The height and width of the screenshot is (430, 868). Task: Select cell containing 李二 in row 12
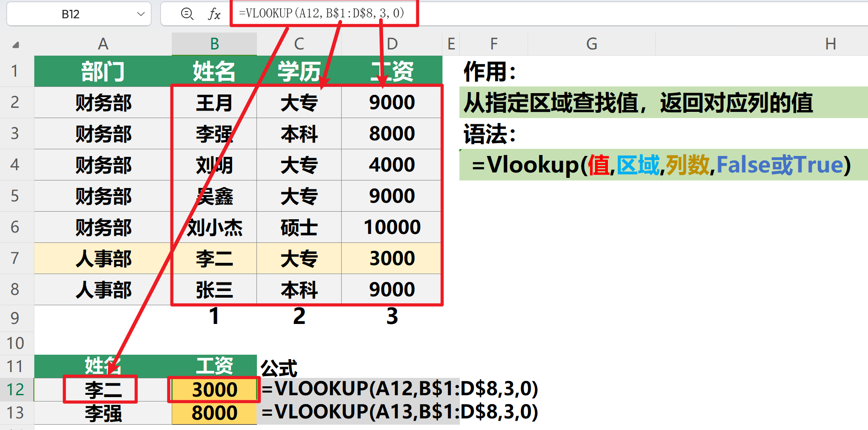pyautogui.click(x=102, y=389)
